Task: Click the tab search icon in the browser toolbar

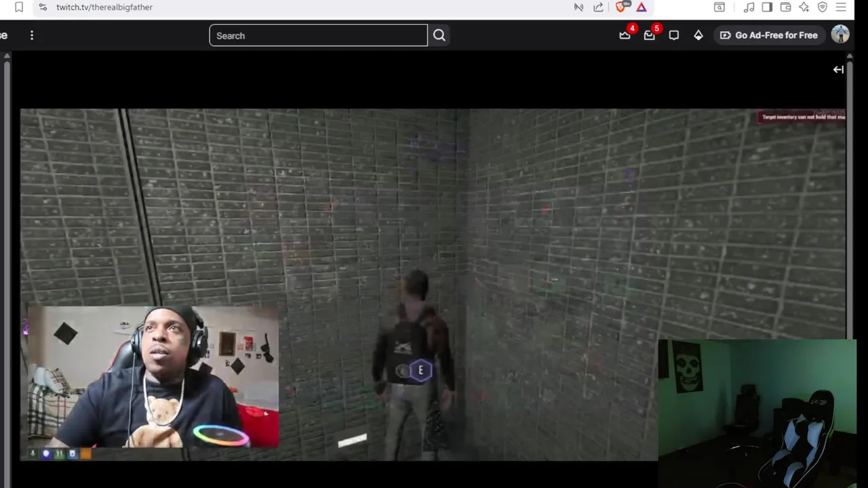Action: [719, 7]
